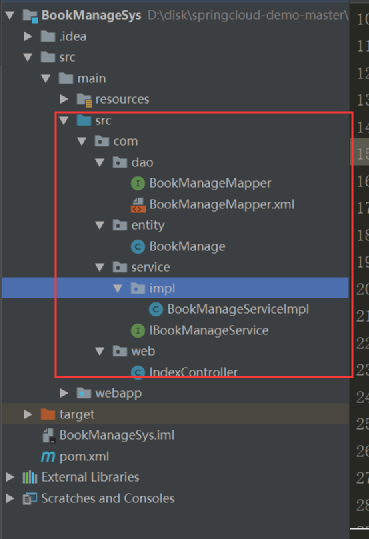Open BookManageMapper.xml file
This screenshot has width=369, height=539.
pos(222,205)
